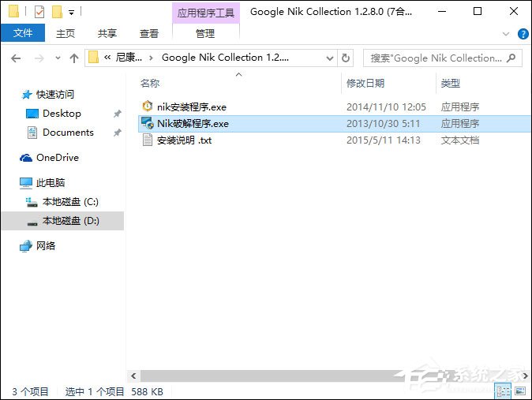Click the date 2014/11/10 12:05
The height and width of the screenshot is (400, 532).
386,107
